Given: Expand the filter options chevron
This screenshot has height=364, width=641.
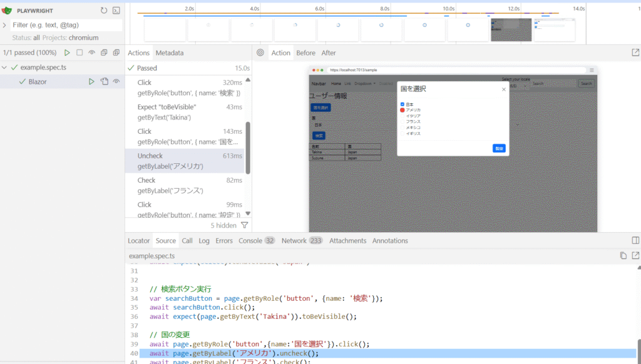Looking at the screenshot, I should click(x=5, y=25).
